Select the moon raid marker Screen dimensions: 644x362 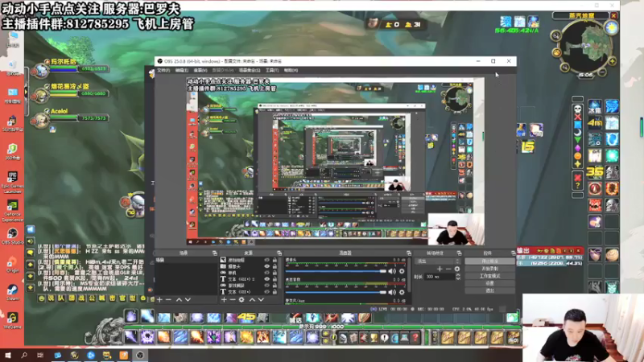click(x=577, y=132)
